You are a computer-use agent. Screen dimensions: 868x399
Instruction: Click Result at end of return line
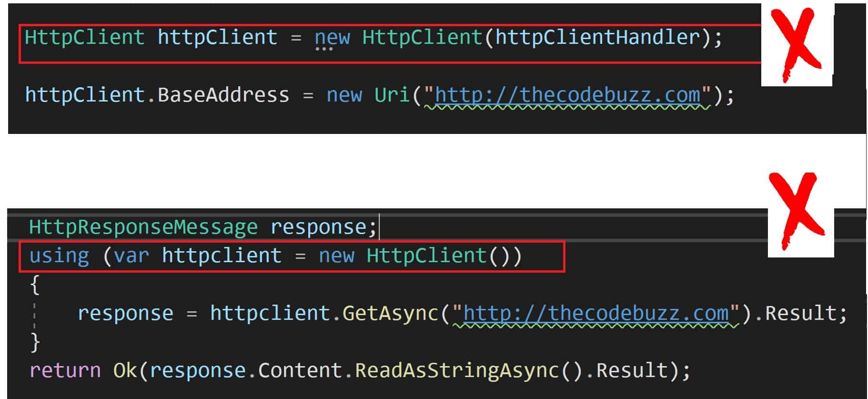[x=632, y=370]
